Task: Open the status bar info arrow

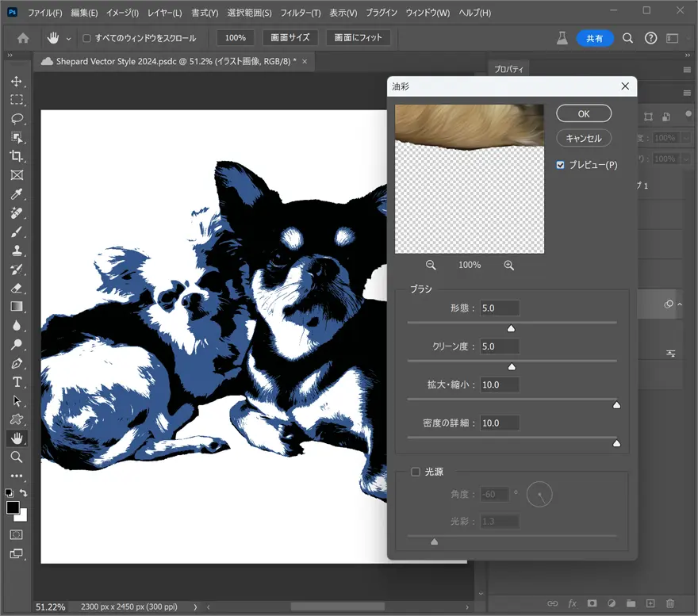Action: pos(195,607)
